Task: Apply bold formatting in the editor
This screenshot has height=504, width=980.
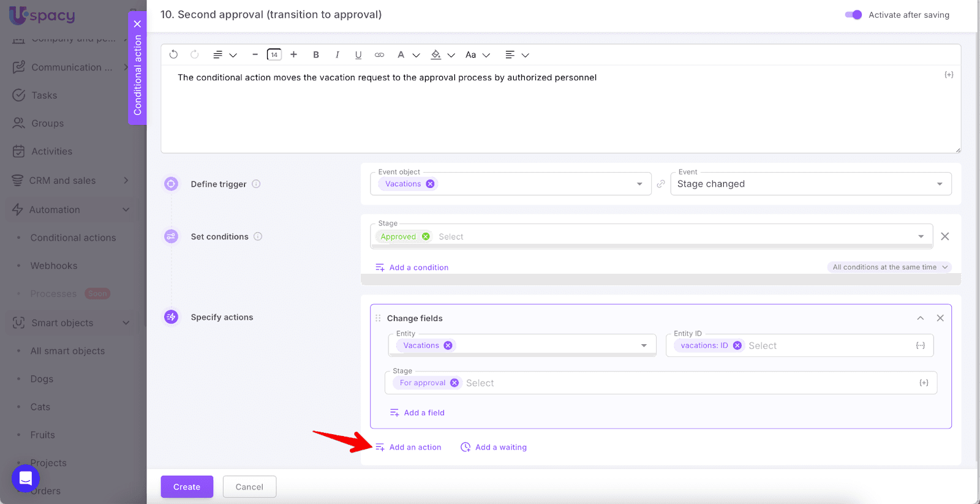Action: point(316,55)
